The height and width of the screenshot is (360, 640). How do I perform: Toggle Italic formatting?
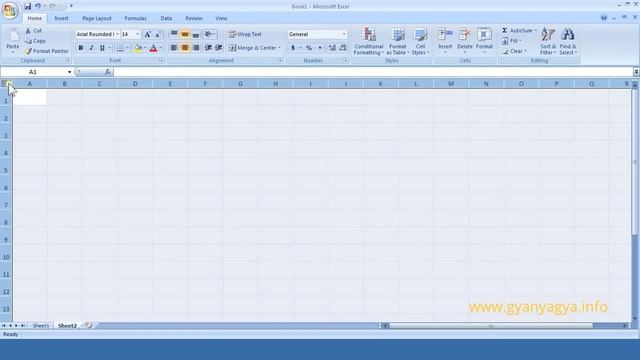coord(91,48)
